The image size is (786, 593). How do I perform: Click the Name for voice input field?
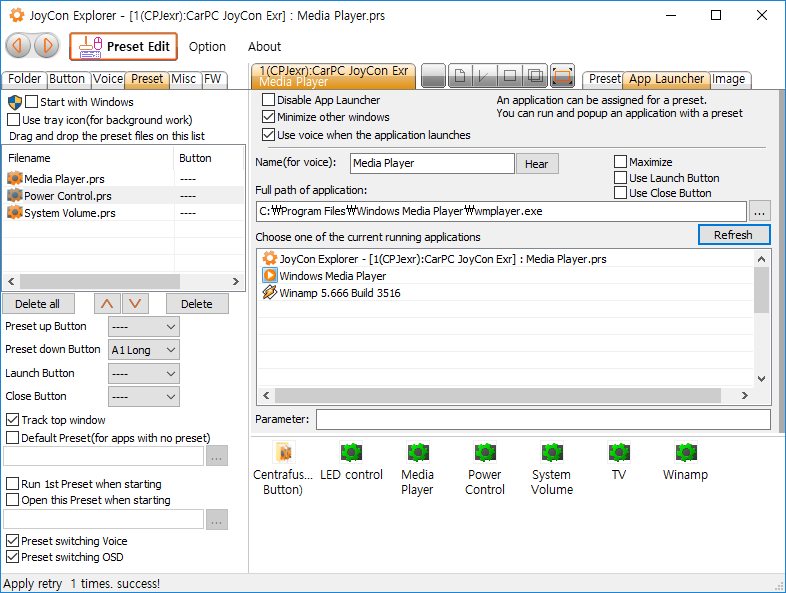click(x=432, y=163)
